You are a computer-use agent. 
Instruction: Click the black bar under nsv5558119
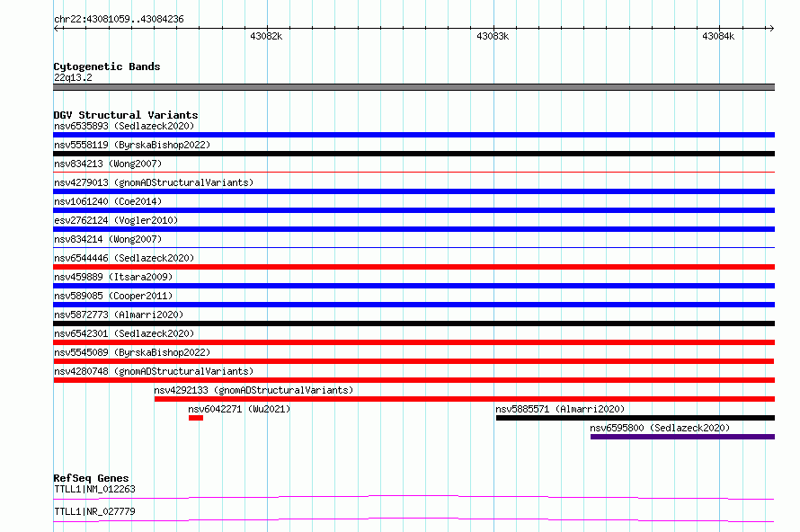click(413, 154)
